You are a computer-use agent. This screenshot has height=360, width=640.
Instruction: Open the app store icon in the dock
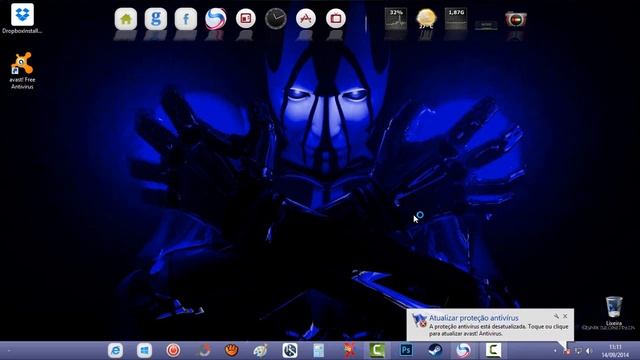click(306, 18)
